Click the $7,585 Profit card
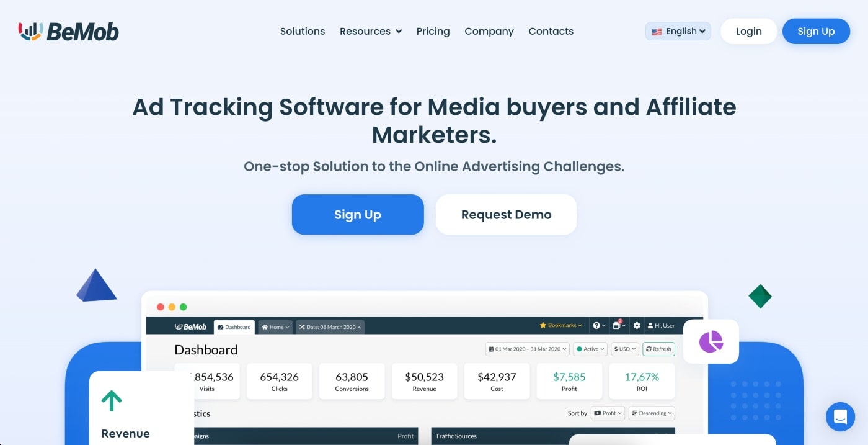 569,381
